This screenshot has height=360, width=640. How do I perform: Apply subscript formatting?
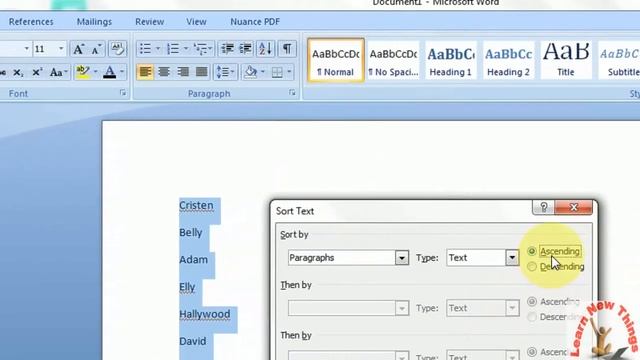[x=18, y=73]
